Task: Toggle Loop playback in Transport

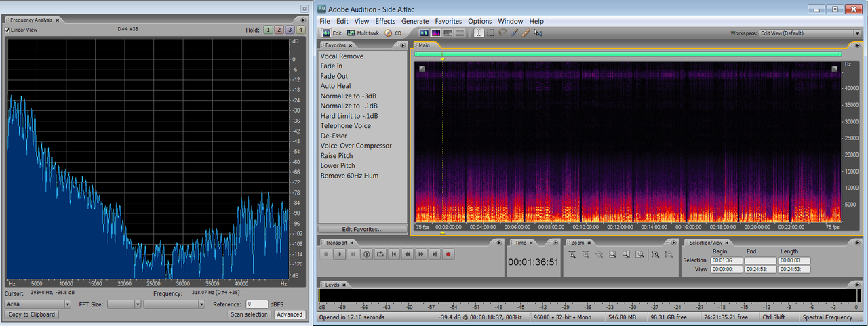Action: pos(380,254)
